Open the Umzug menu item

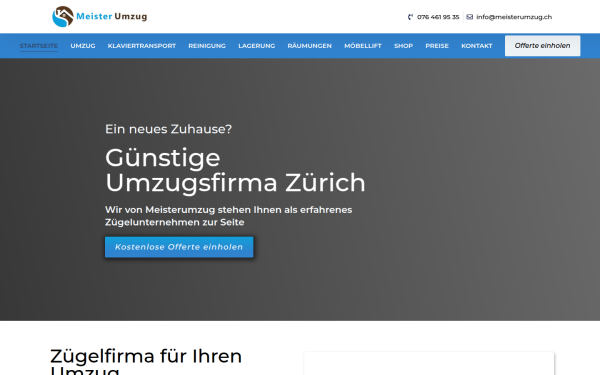(x=83, y=46)
